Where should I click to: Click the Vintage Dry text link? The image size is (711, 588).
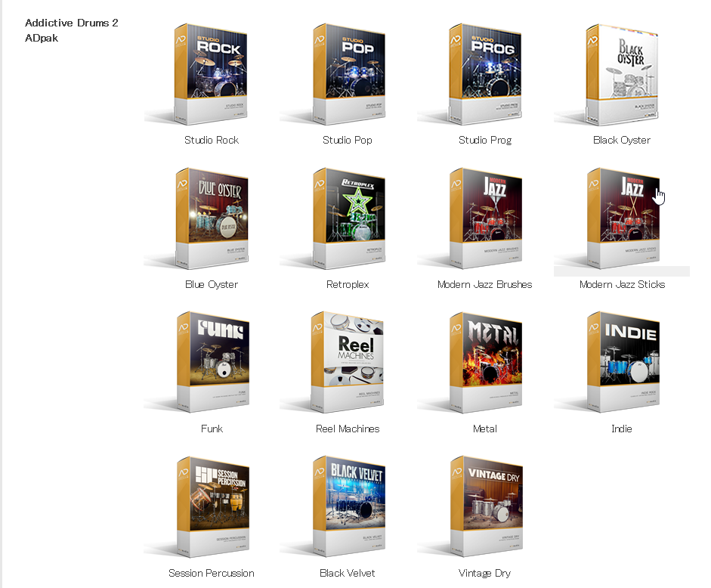pyautogui.click(x=485, y=574)
